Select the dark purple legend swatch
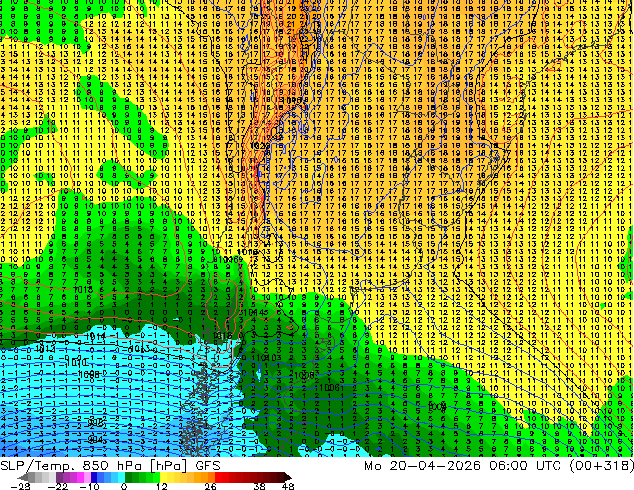The image size is (634, 490). (x=59, y=477)
